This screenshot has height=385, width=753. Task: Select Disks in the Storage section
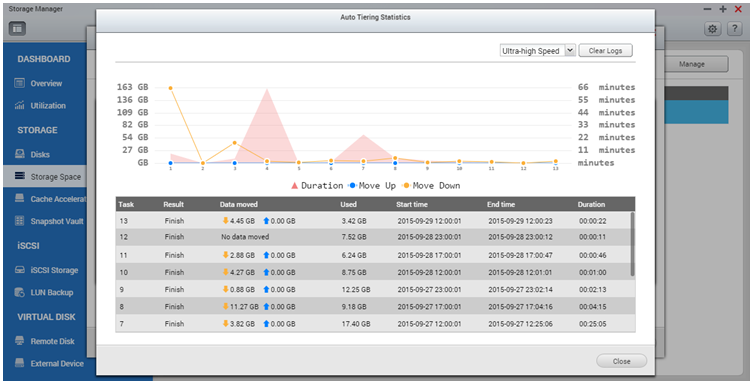pos(40,154)
